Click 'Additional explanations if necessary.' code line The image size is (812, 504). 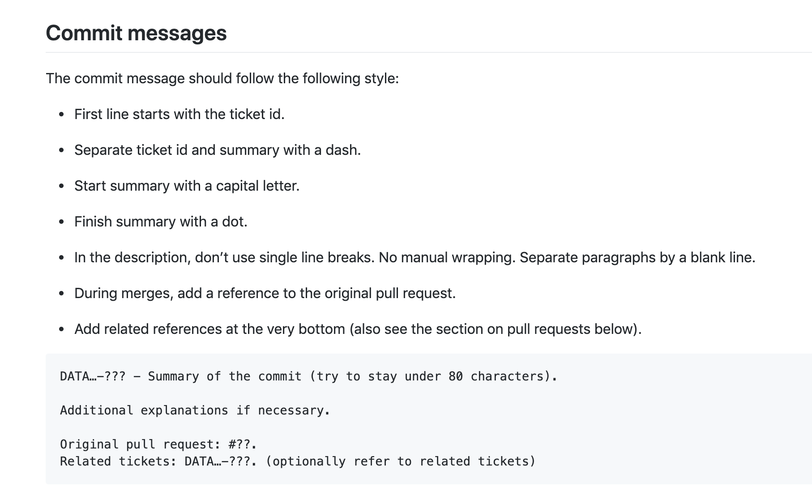[195, 410]
